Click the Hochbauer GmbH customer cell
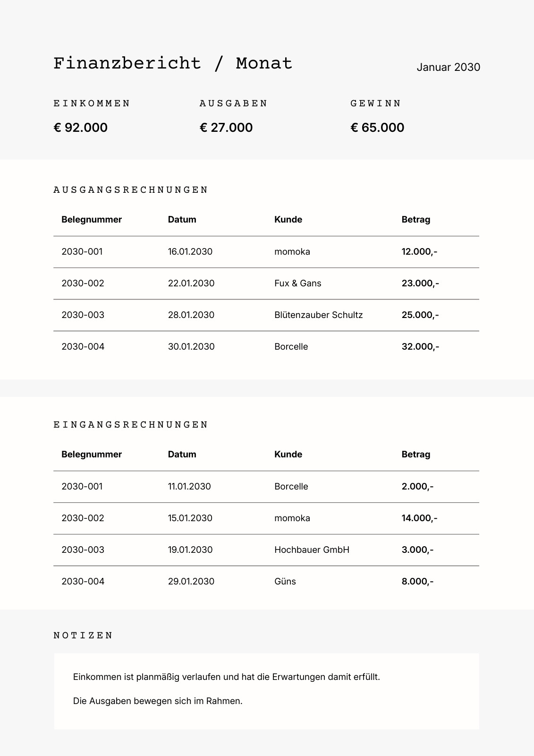This screenshot has width=534, height=756. click(312, 550)
